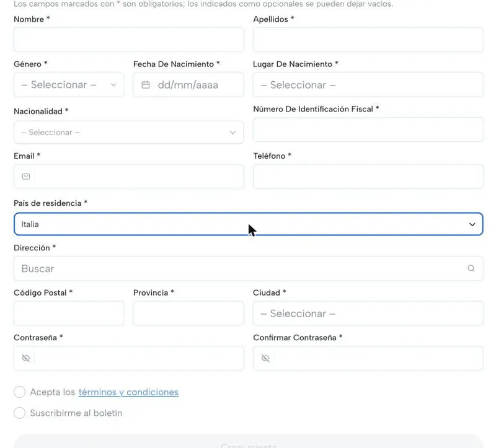The width and height of the screenshot is (496, 448).
Task: Click the Confirmar Contraseña password box
Action: (368, 358)
